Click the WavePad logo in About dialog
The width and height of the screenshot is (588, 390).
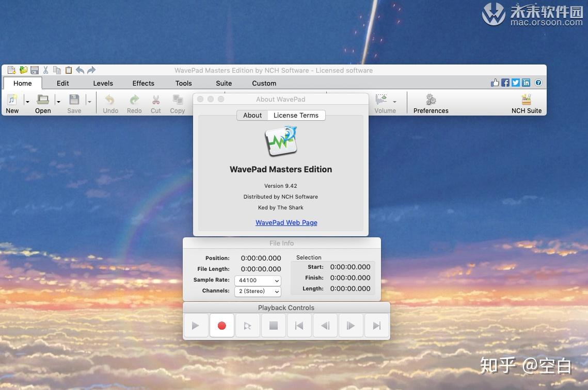281,141
